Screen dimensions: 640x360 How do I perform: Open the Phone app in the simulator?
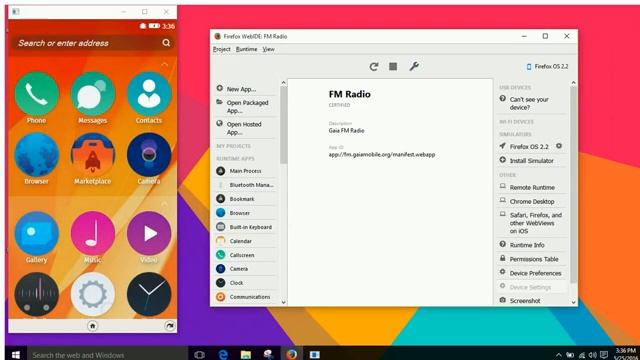(36, 95)
